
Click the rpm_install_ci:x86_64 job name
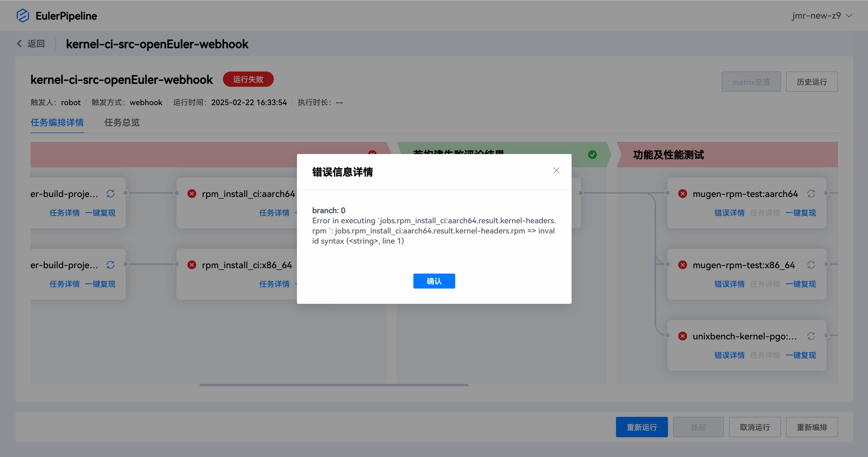247,265
